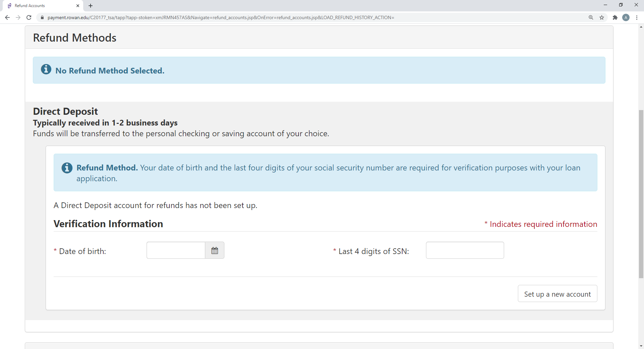Open a new browser tab

[x=91, y=6]
